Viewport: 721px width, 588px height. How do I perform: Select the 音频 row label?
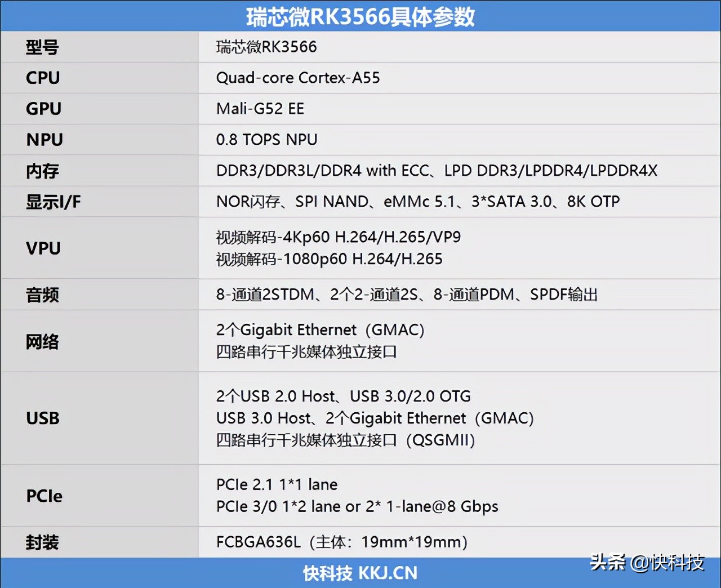[42, 294]
